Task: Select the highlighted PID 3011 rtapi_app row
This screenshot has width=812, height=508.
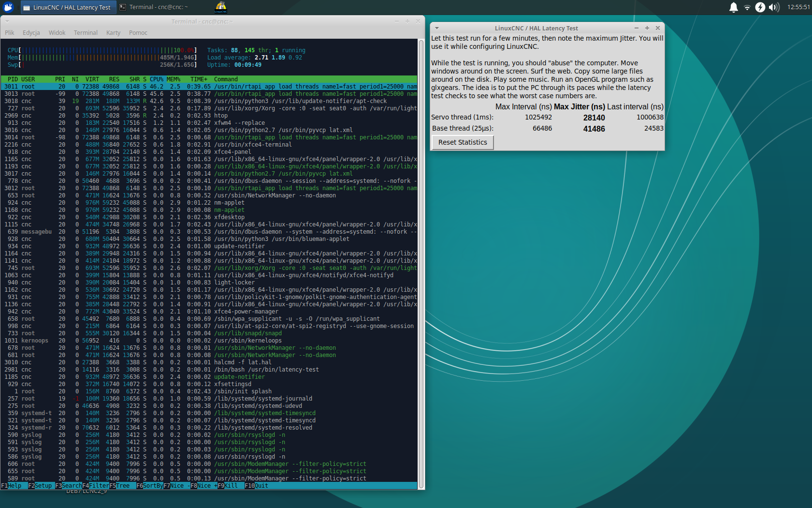Action: tap(209, 87)
